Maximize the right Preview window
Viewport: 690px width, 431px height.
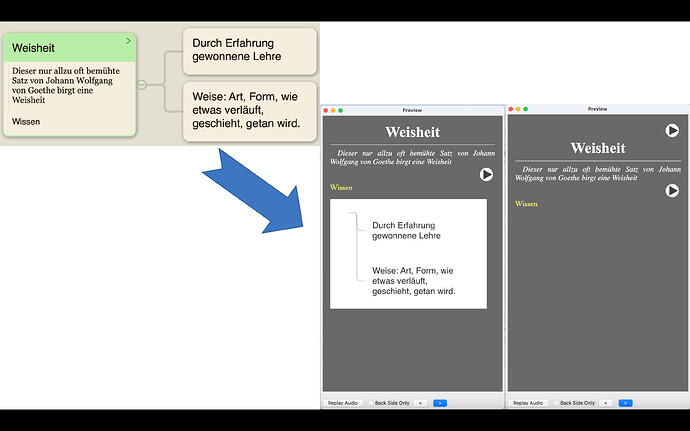pyautogui.click(x=526, y=109)
